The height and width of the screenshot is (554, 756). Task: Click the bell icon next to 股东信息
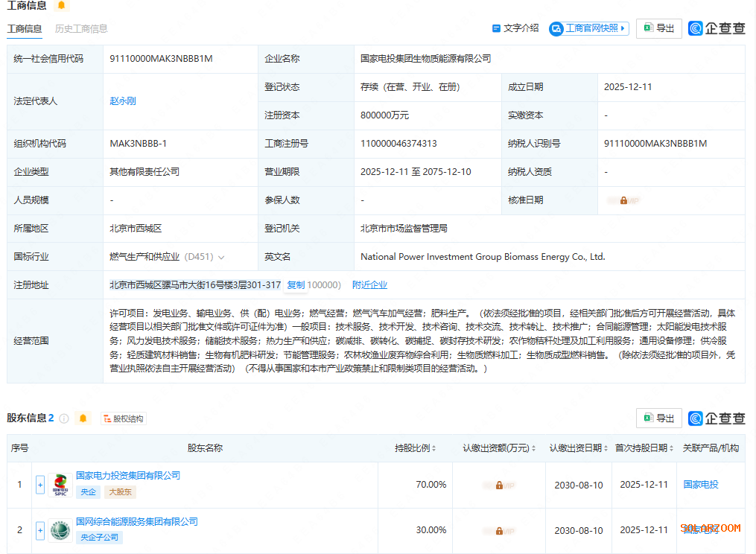(83, 418)
